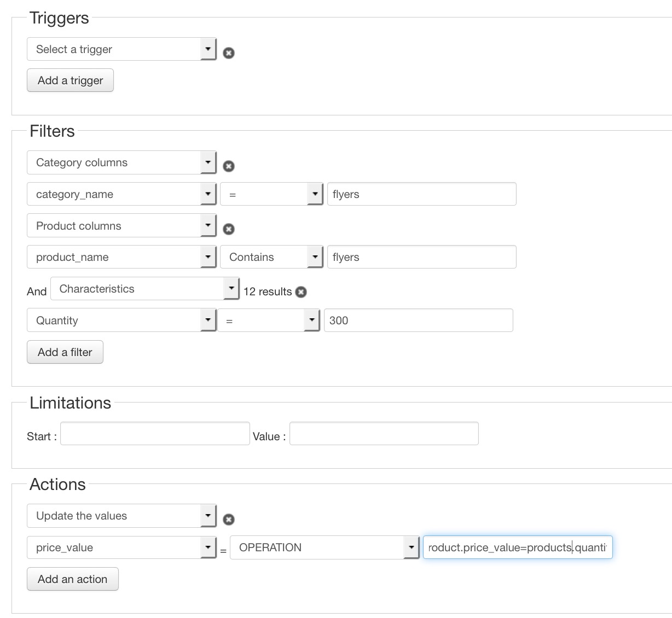Open the Select a trigger dropdown
This screenshot has height=618, width=672.
pyautogui.click(x=121, y=49)
